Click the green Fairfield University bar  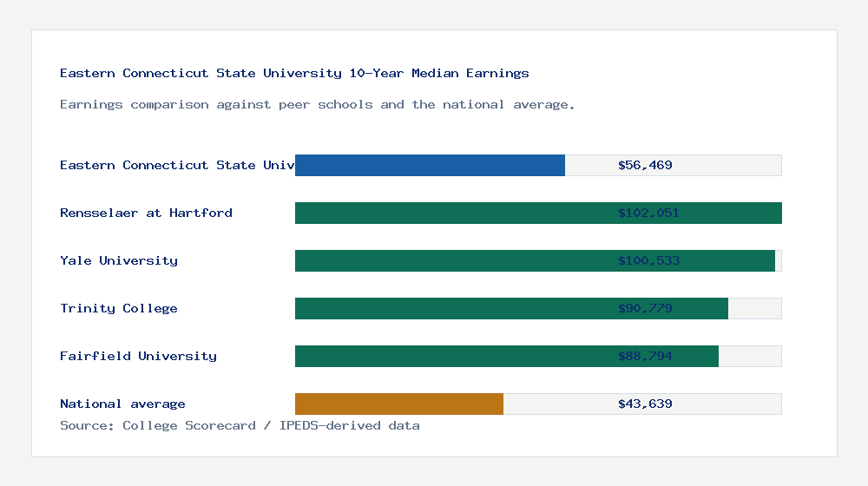pos(507,356)
